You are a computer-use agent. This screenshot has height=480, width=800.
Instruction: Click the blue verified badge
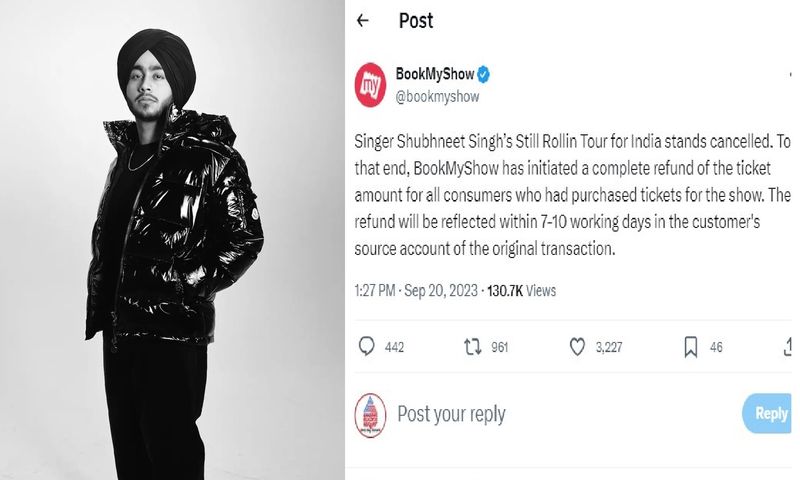click(481, 74)
